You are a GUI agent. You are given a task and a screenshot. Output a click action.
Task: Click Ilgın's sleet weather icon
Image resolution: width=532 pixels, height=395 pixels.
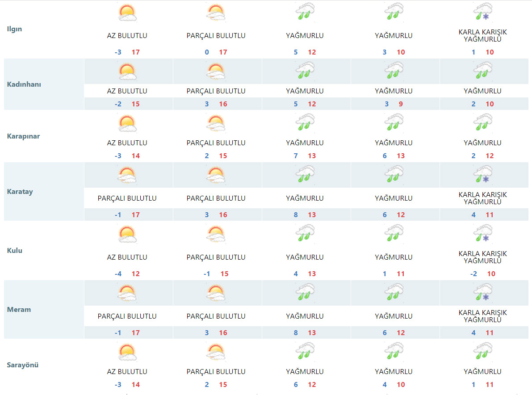(x=483, y=12)
